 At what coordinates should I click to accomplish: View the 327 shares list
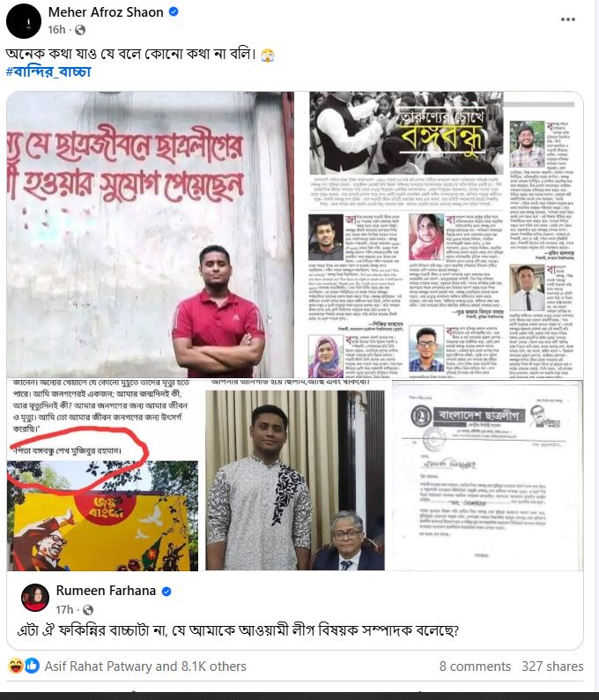[x=552, y=666]
